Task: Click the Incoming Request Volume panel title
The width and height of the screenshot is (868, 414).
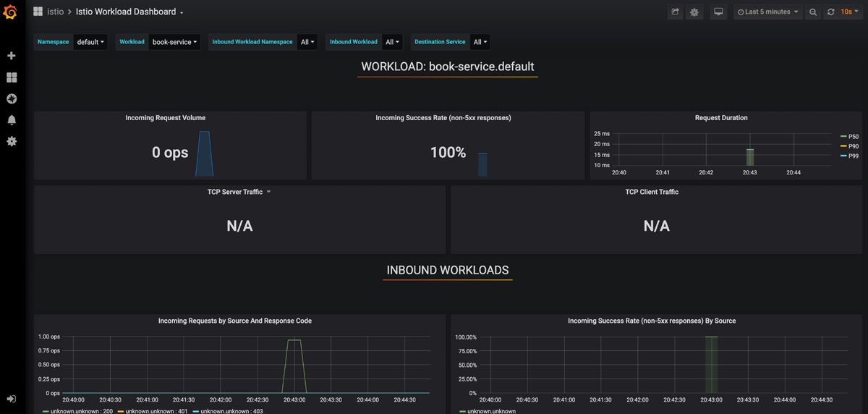Action: [x=166, y=118]
